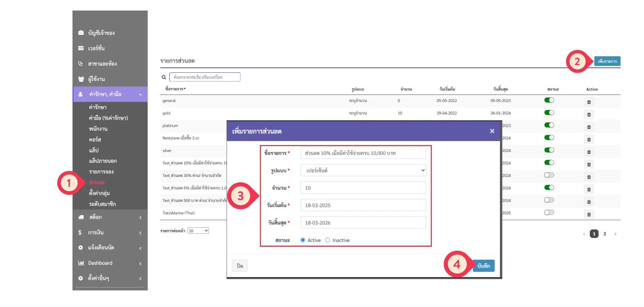Viewport: 644px width, 307px height.
Task: Click the บันทึก save button
Action: (483, 266)
